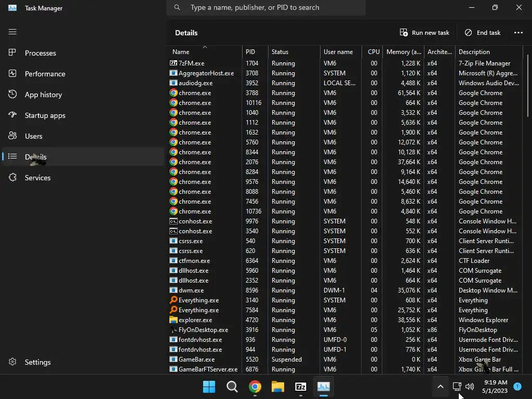
Task: Click the Settings gear icon
Action: [12, 362]
